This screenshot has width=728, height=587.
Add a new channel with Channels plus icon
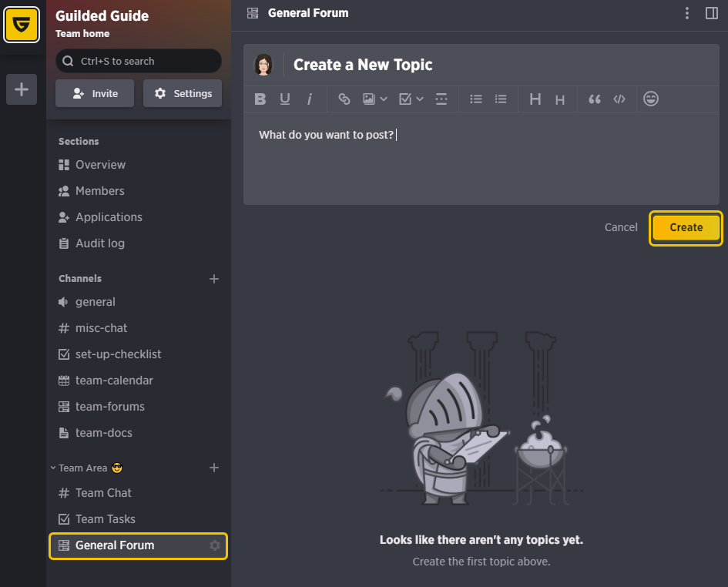point(214,279)
